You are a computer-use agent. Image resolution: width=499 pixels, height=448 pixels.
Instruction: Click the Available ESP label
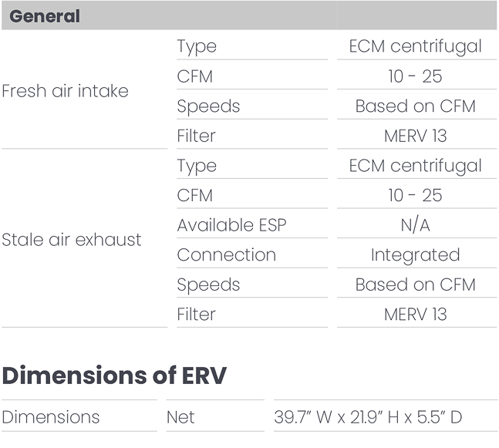(x=231, y=225)
